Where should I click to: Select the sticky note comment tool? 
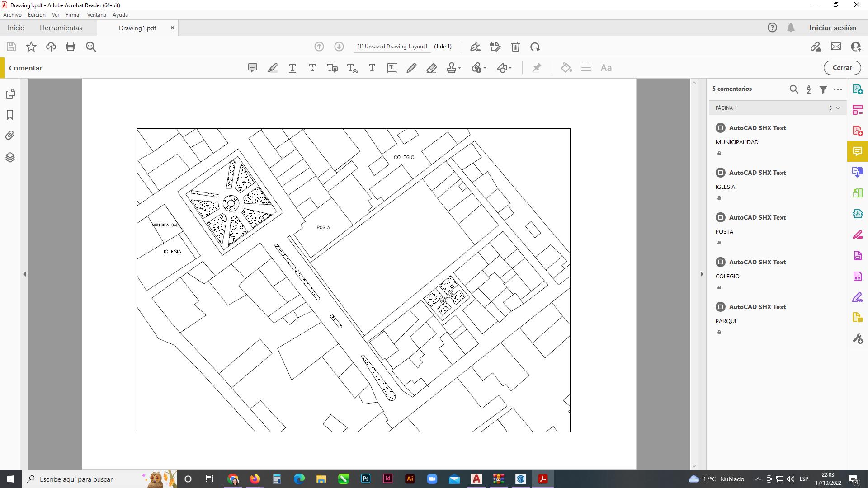tap(253, 68)
